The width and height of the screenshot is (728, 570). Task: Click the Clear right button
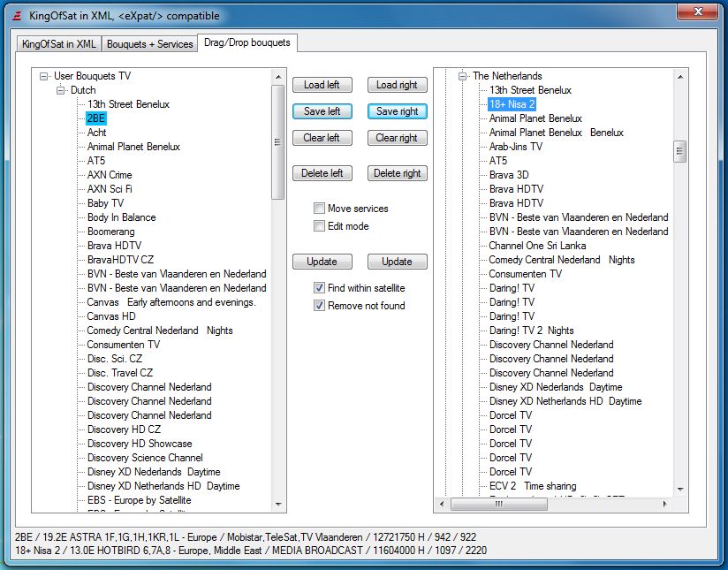tap(397, 138)
